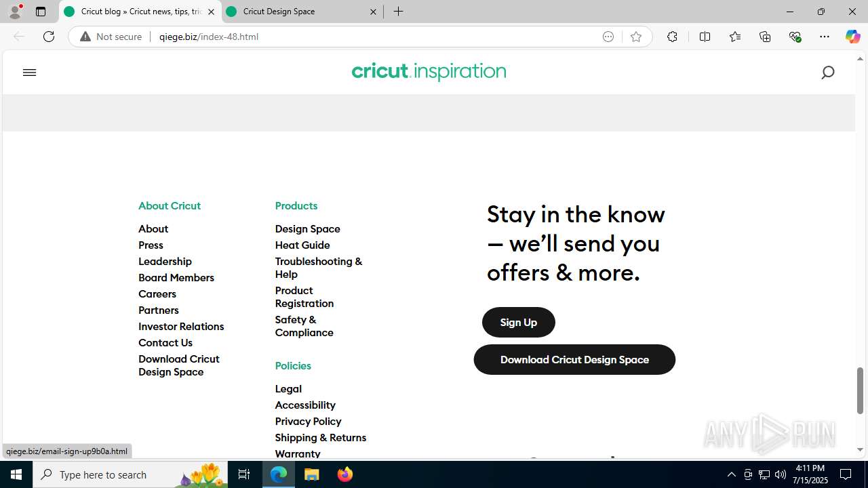This screenshot has width=868, height=488.
Task: Click the Not secure warning indicator
Action: [x=111, y=37]
